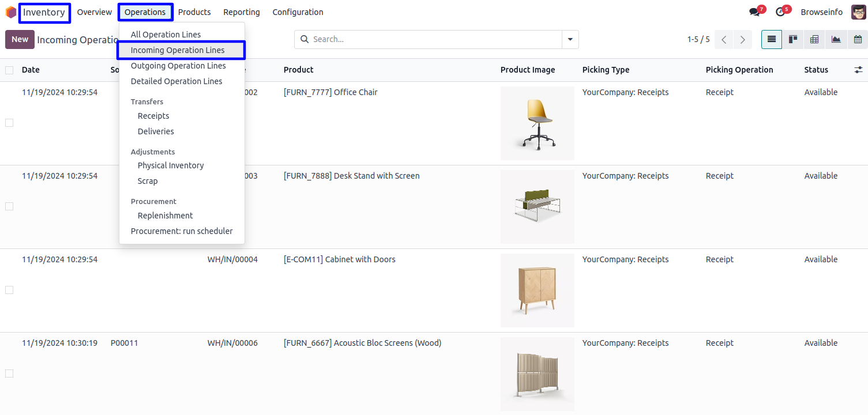Switch to list view
868x415 pixels.
click(772, 39)
